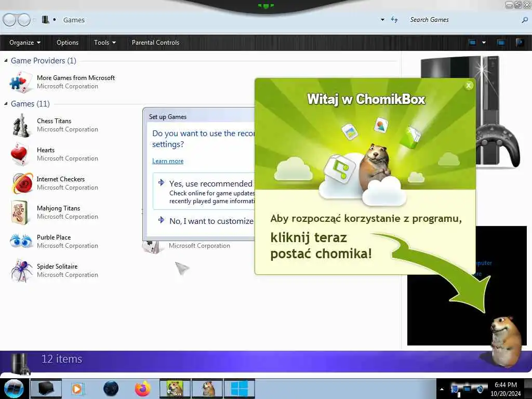This screenshot has width=532, height=399.
Task: Open the Chess Titans game icon
Action: coord(21,125)
